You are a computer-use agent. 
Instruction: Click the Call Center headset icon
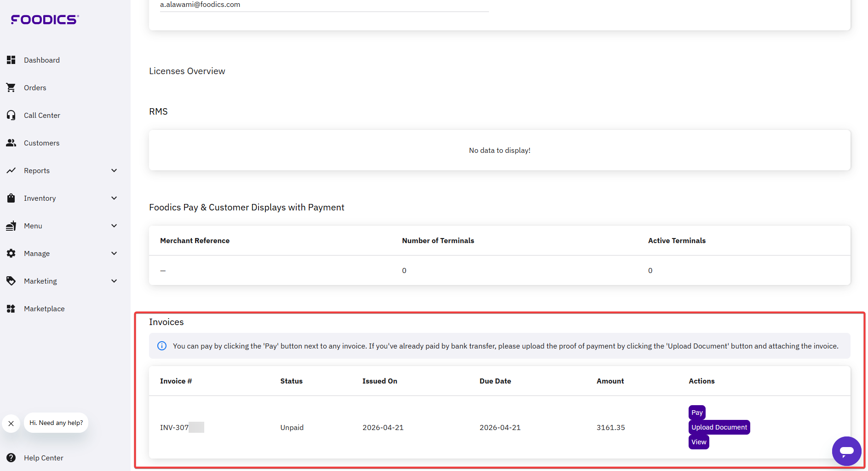tap(11, 115)
